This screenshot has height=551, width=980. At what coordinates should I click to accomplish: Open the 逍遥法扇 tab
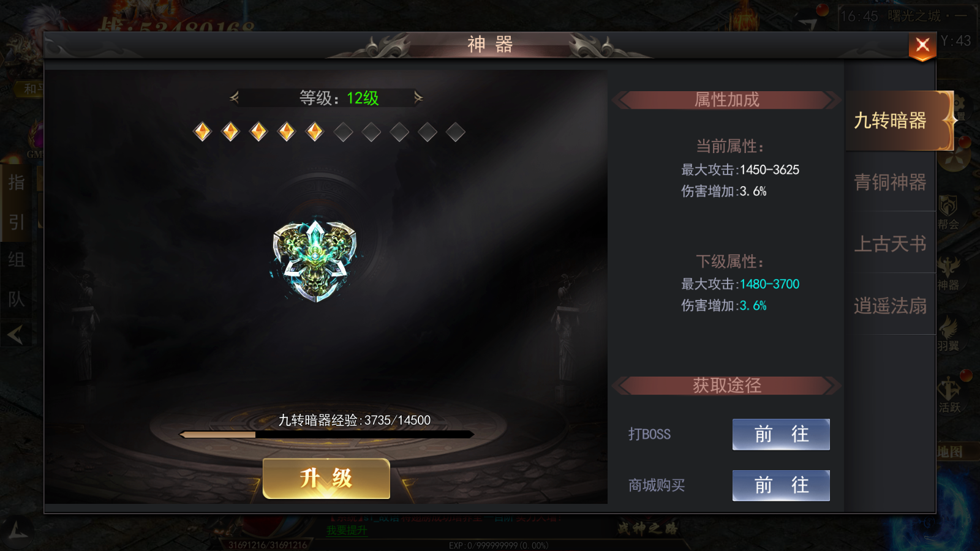point(891,305)
